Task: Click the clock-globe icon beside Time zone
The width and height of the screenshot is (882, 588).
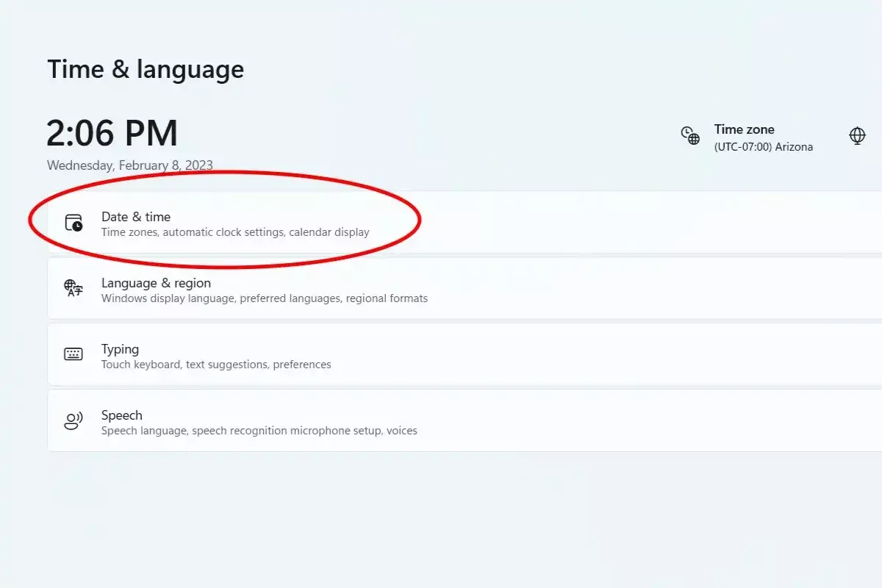Action: point(690,136)
